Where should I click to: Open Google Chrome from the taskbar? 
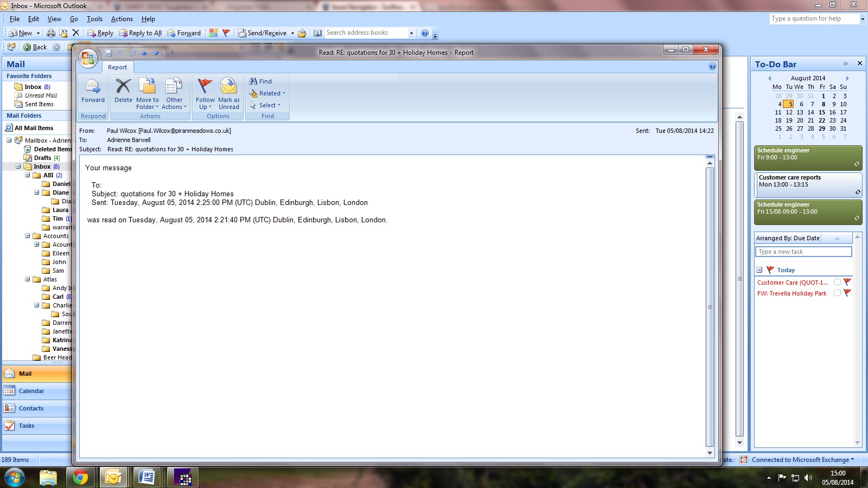pos(80,477)
